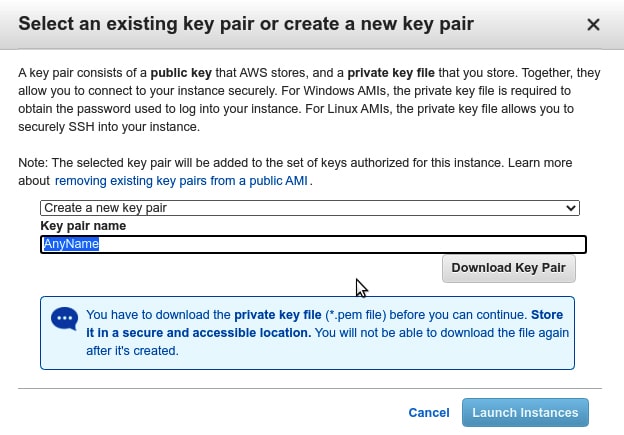Follow 'removing existing key pairs' link
Viewport: 624px width, 435px height.
182,181
